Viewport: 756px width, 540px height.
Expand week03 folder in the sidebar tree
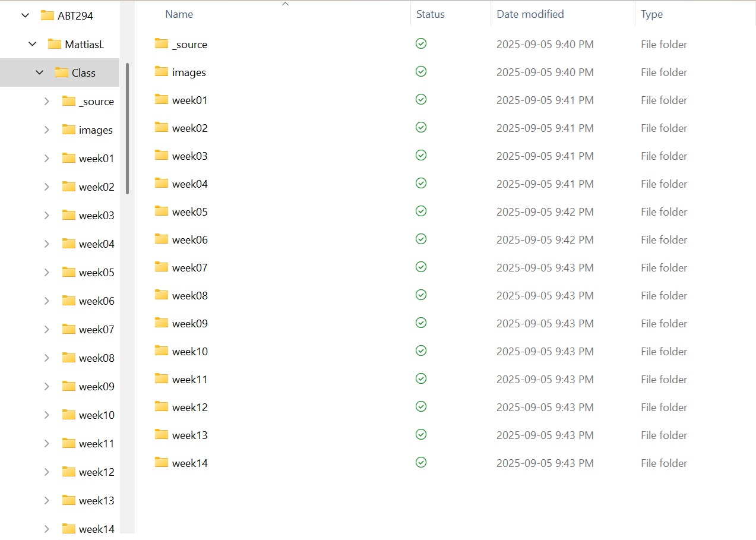[x=46, y=215]
